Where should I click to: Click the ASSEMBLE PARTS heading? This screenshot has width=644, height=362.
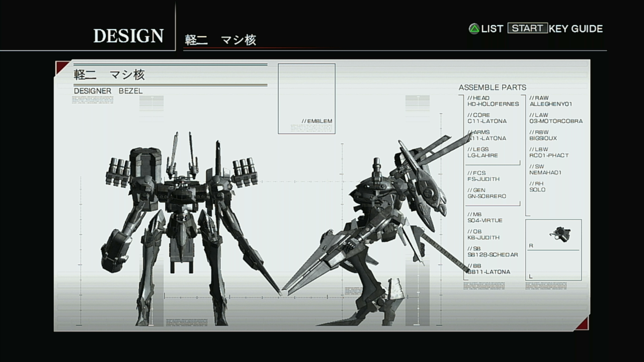click(x=492, y=87)
